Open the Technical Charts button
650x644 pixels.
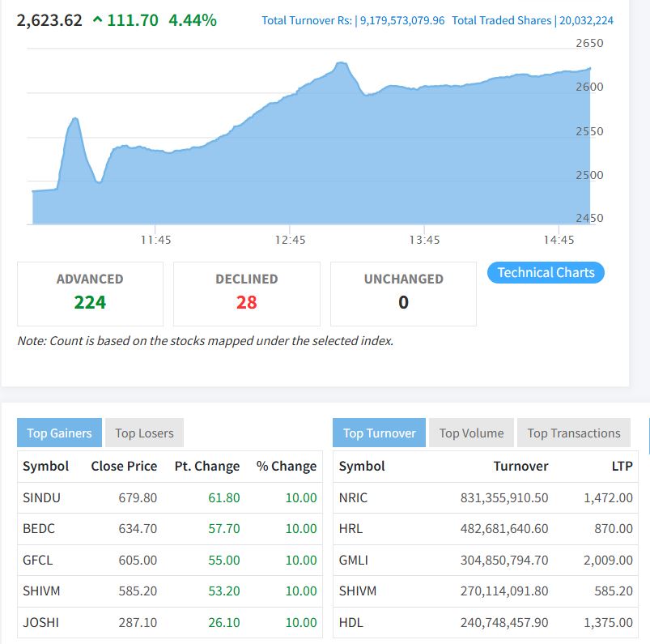(546, 273)
